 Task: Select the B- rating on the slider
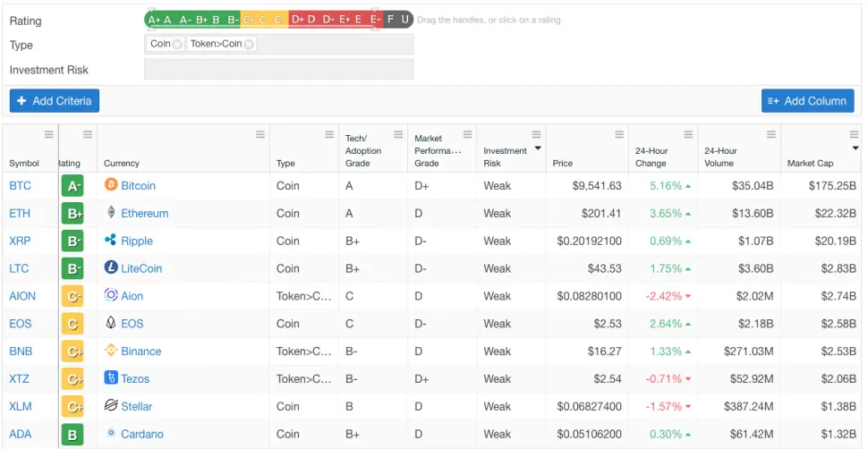click(x=233, y=20)
